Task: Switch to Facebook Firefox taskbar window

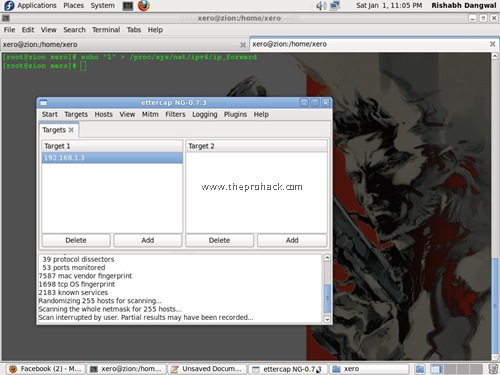Action: pos(45,369)
